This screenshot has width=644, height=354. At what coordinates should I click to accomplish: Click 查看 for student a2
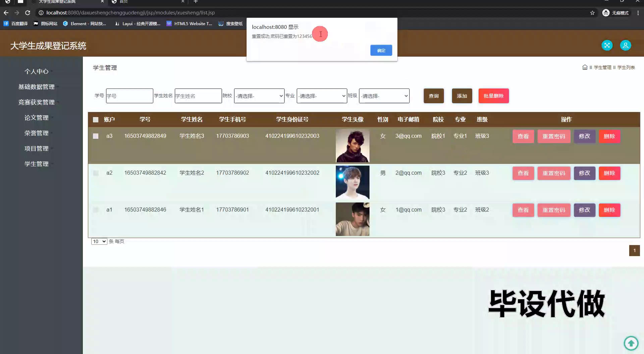click(523, 173)
